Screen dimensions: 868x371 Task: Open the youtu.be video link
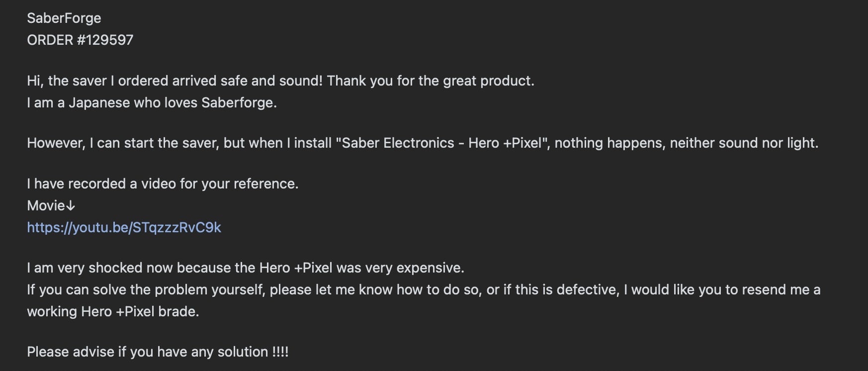pyautogui.click(x=124, y=227)
